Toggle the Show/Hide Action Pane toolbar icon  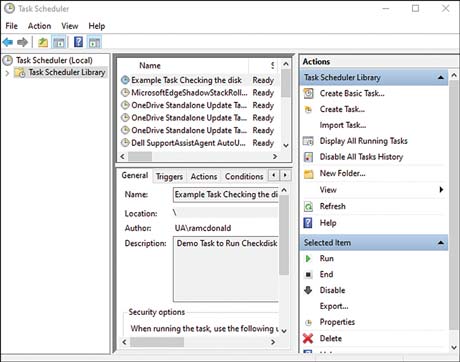[x=94, y=42]
